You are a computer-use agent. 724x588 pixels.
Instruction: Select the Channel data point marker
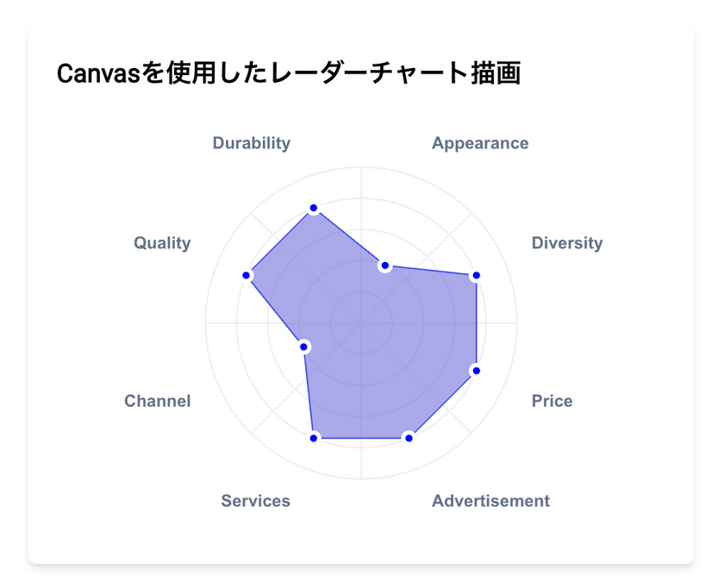pyautogui.click(x=304, y=347)
